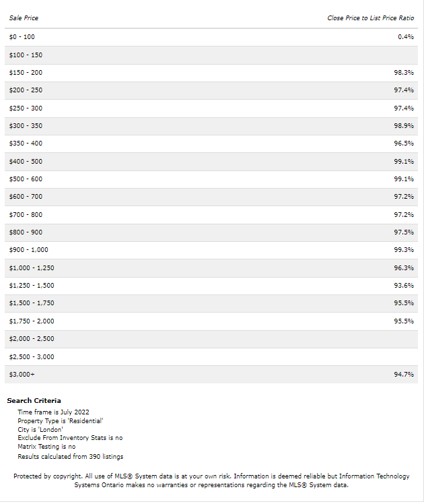Click the 93.6% ratio value
The image size is (424, 504).
point(404,286)
